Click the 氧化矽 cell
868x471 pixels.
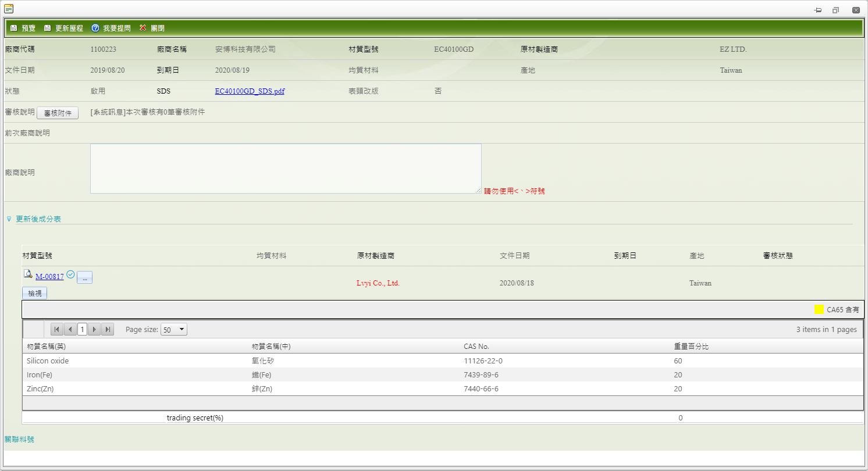coord(262,361)
